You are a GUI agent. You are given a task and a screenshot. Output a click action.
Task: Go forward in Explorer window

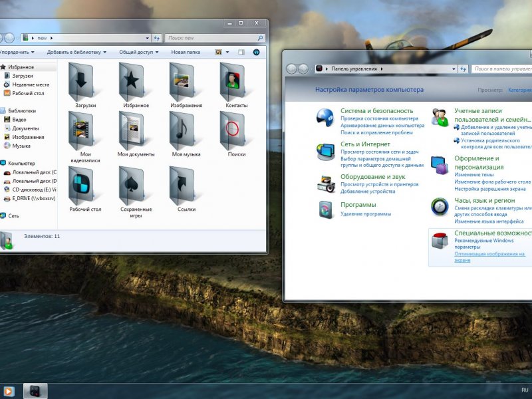pyautogui.click(x=9, y=38)
